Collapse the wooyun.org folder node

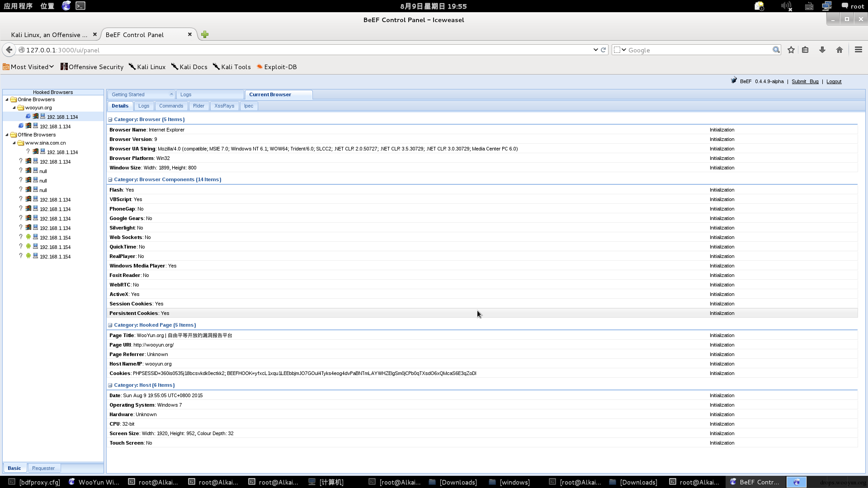[14, 108]
